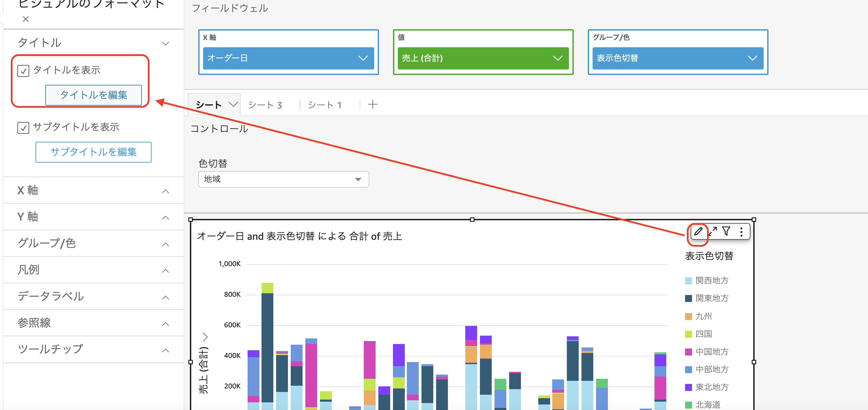Uncheck the タイトルを表示 checkbox
Image resolution: width=868 pixels, height=410 pixels.
tap(24, 70)
